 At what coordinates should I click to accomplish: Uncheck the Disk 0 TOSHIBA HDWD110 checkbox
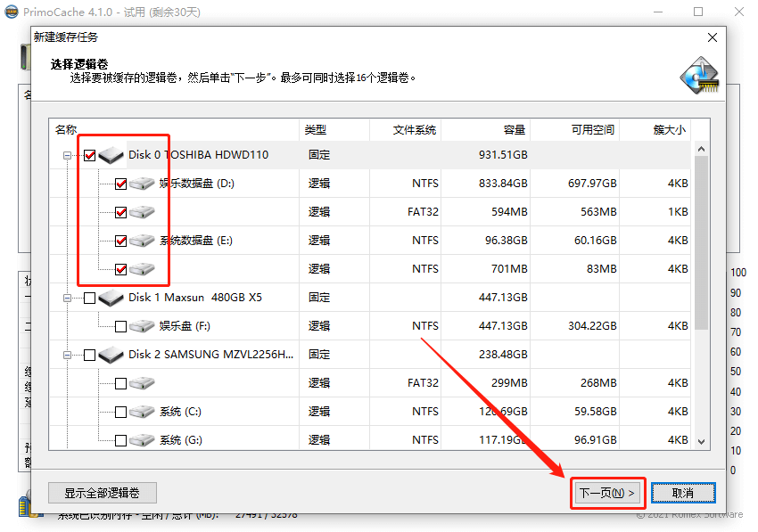pos(87,153)
